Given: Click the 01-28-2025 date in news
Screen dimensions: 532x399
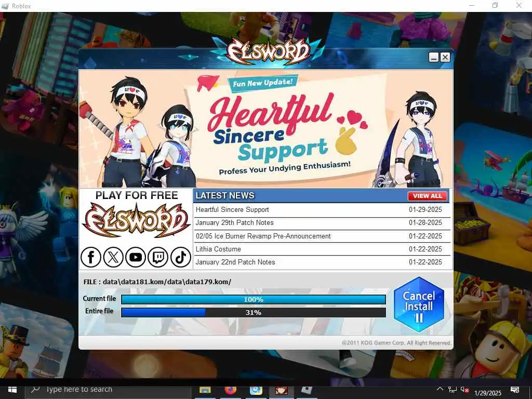Looking at the screenshot, I should pyautogui.click(x=425, y=223).
